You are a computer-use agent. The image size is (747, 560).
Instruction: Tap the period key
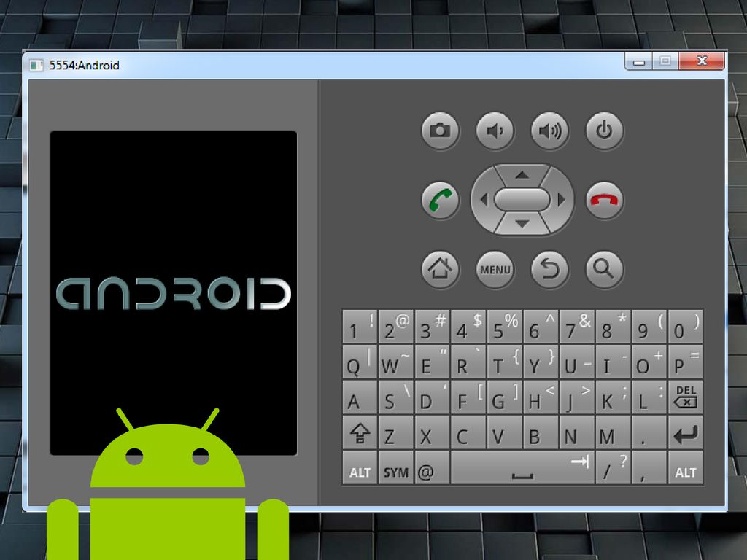tap(649, 432)
